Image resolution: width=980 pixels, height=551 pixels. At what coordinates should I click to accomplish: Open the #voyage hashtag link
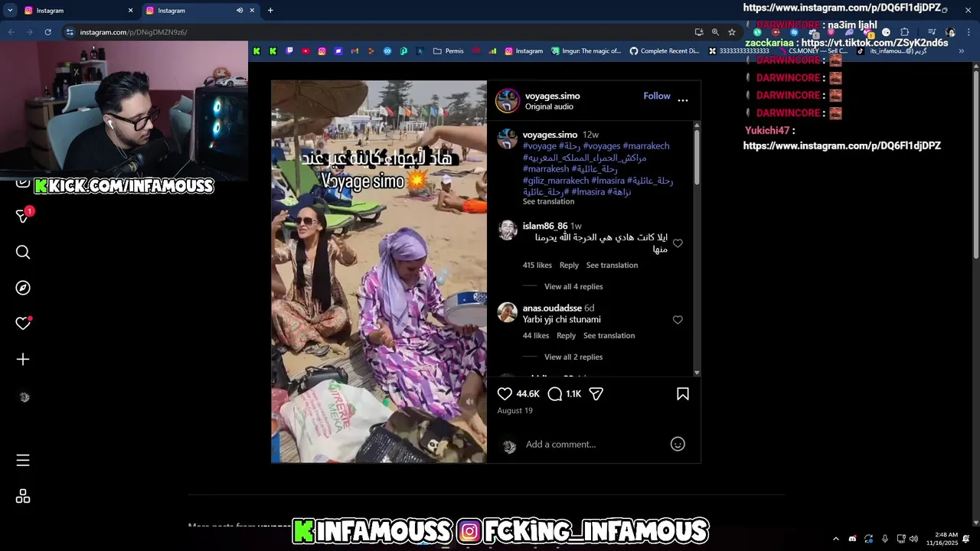(x=540, y=145)
